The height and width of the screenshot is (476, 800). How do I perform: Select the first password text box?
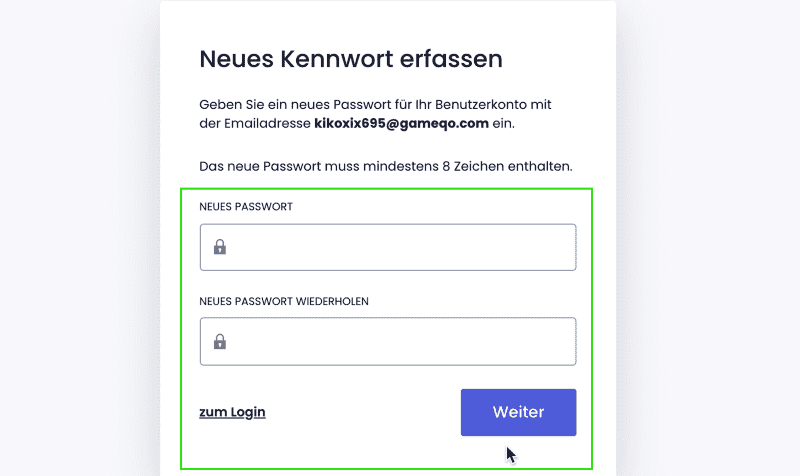point(388,247)
